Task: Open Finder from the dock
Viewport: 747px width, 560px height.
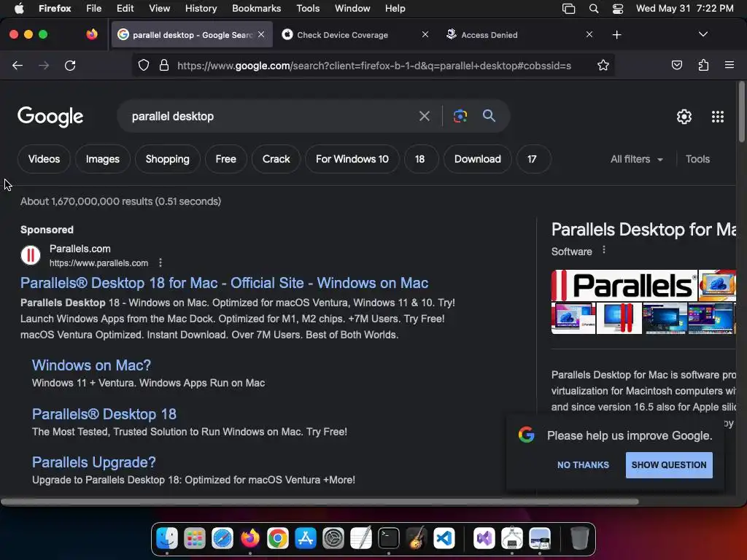Action: [167, 539]
